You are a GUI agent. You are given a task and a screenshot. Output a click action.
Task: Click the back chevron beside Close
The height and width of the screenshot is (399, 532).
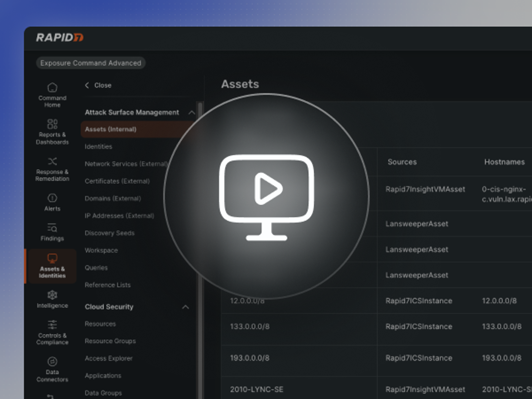[x=87, y=85]
